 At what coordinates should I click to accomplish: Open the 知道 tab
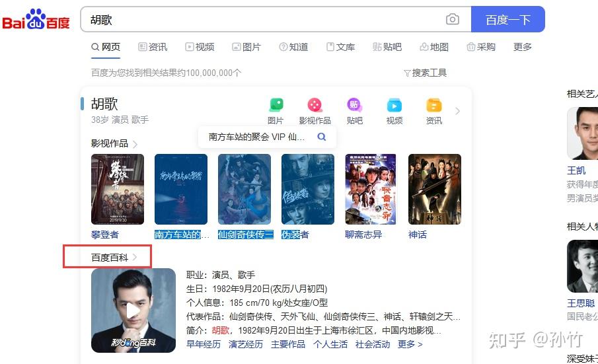(293, 47)
